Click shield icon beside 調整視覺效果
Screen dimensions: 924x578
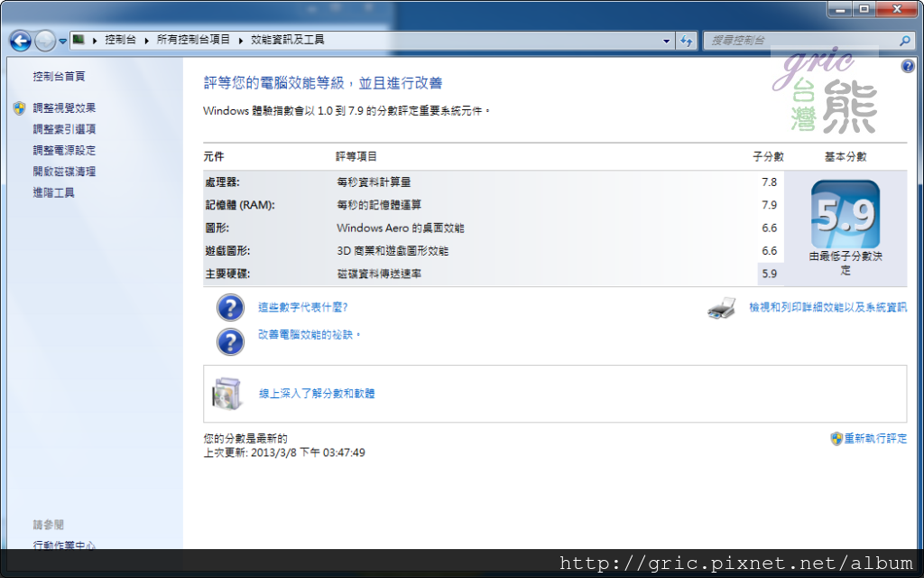coord(20,108)
